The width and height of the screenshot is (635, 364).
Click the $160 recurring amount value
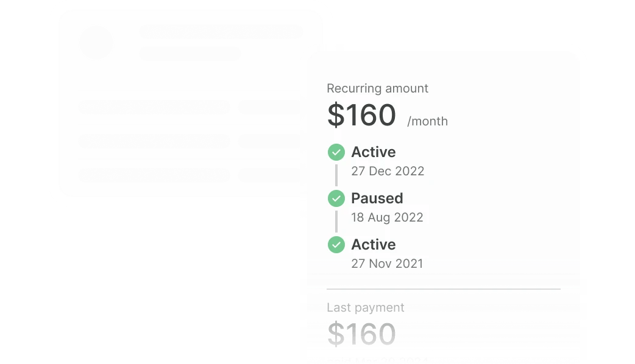pos(361,115)
